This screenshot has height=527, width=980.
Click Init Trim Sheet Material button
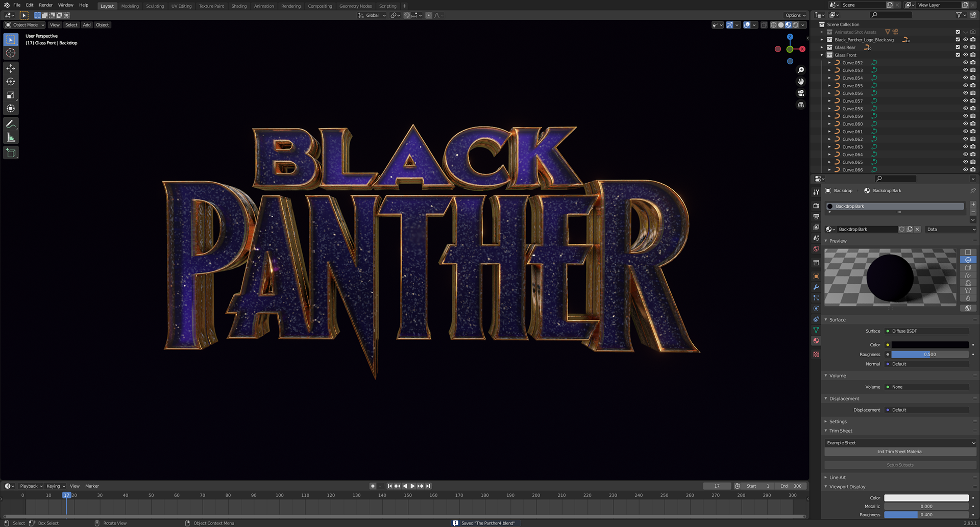click(x=900, y=451)
